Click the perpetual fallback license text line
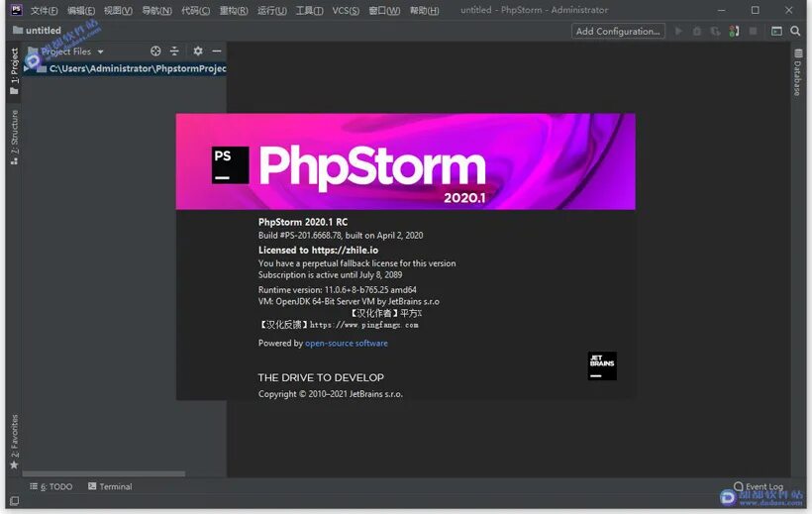812x514 pixels. 356,263
